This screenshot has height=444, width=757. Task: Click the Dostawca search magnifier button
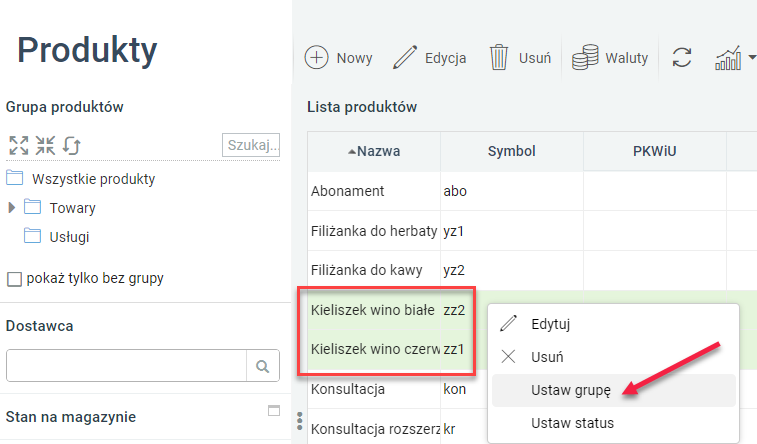263,366
